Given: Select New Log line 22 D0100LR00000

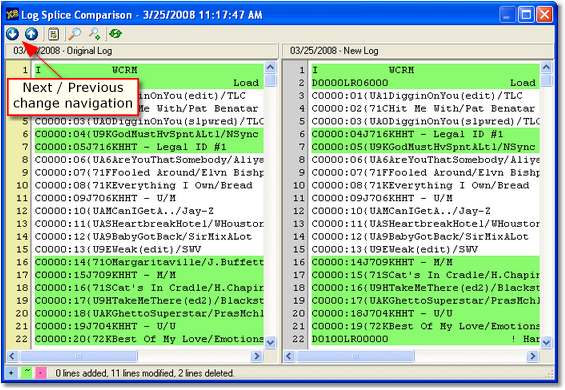Looking at the screenshot, I should [426, 339].
